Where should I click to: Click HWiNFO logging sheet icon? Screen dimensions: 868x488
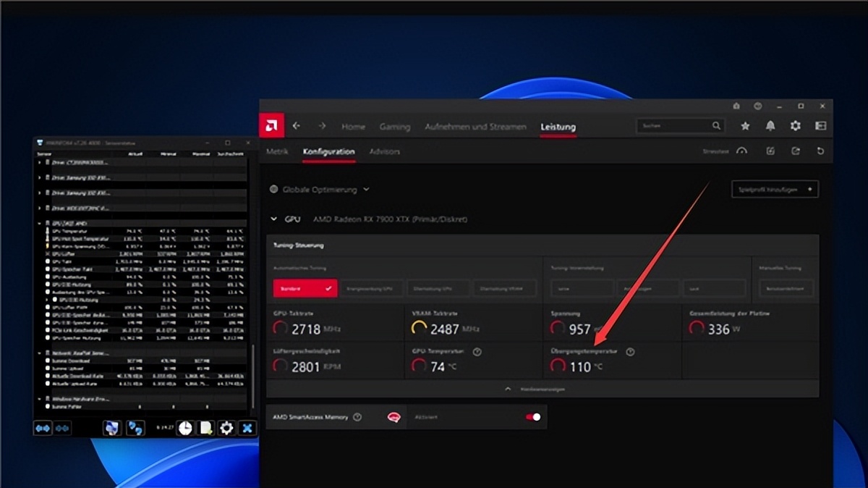[x=206, y=429]
